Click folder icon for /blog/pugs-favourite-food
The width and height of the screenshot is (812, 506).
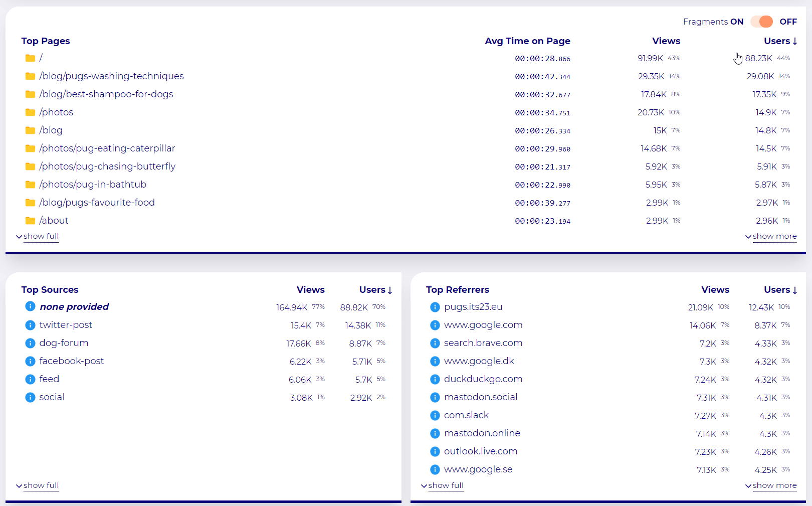30,203
